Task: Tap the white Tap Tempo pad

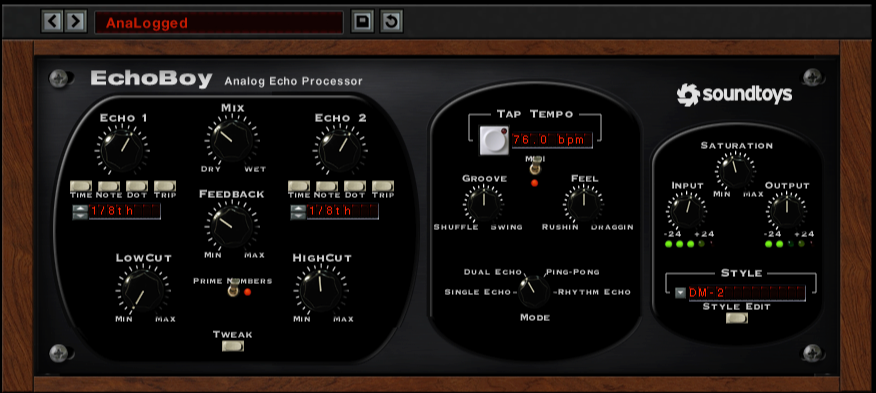Action: click(494, 140)
